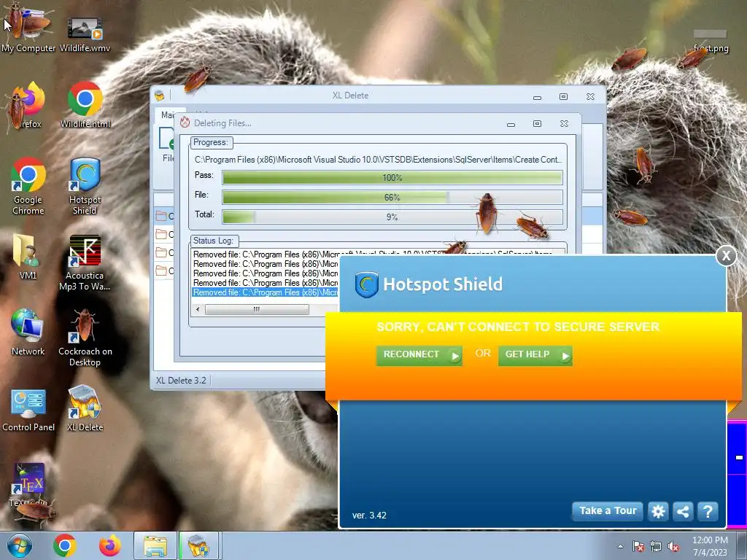This screenshot has height=560, width=747.
Task: Open the Wildlife.html desktop file
Action: click(85, 106)
